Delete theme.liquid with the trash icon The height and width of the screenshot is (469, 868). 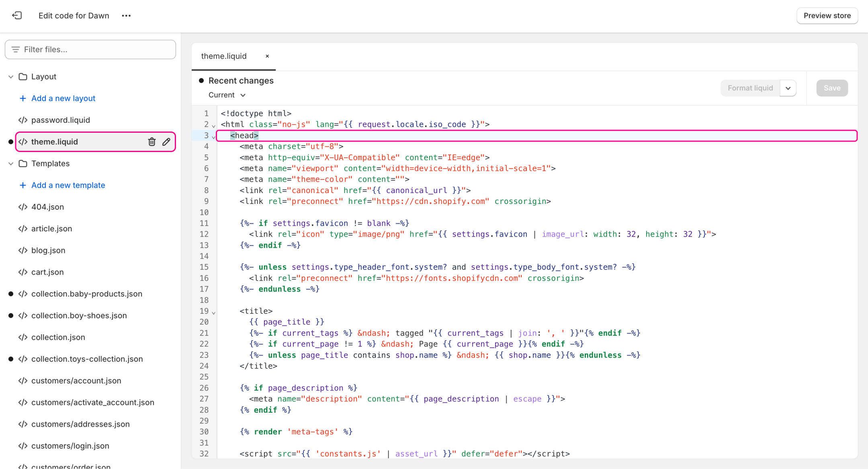point(151,142)
